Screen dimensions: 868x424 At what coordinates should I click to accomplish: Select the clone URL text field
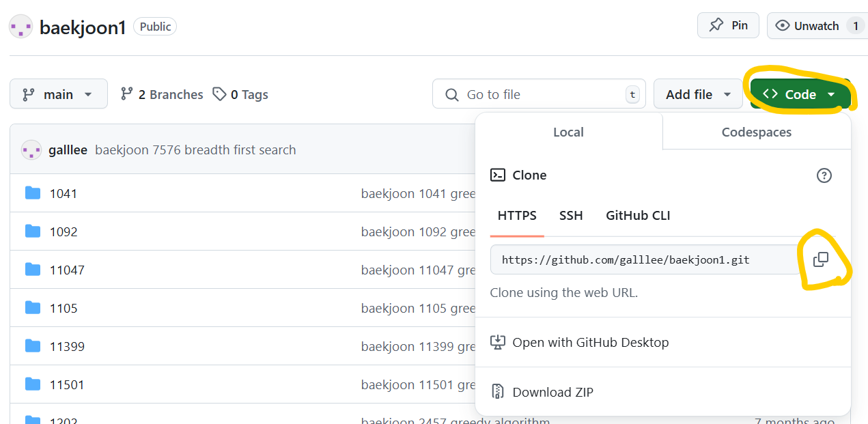coord(645,259)
